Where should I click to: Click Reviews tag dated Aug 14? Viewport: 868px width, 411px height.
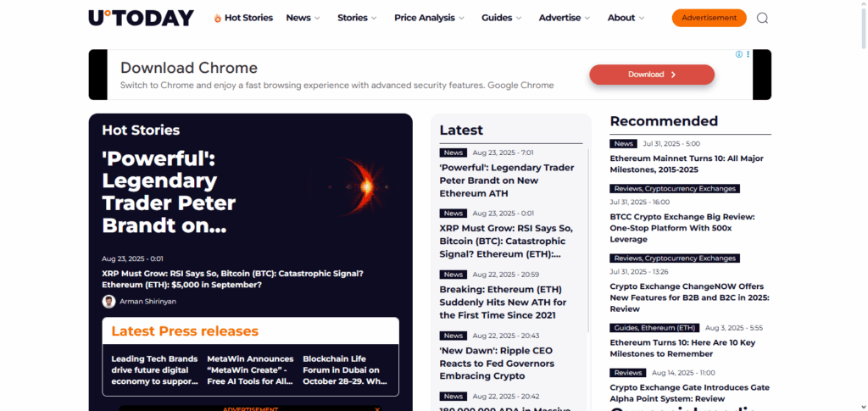(x=628, y=373)
